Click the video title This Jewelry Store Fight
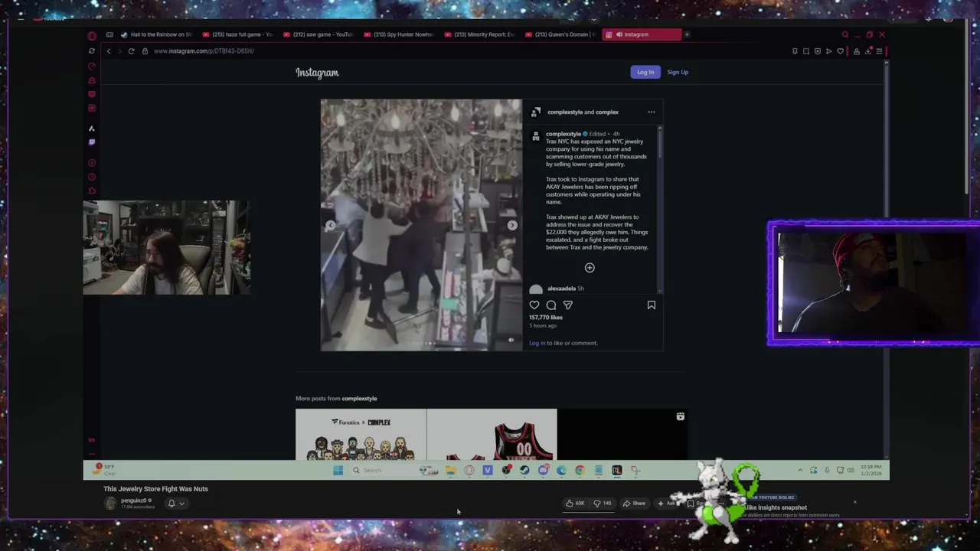This screenshot has height=551, width=980. point(155,489)
